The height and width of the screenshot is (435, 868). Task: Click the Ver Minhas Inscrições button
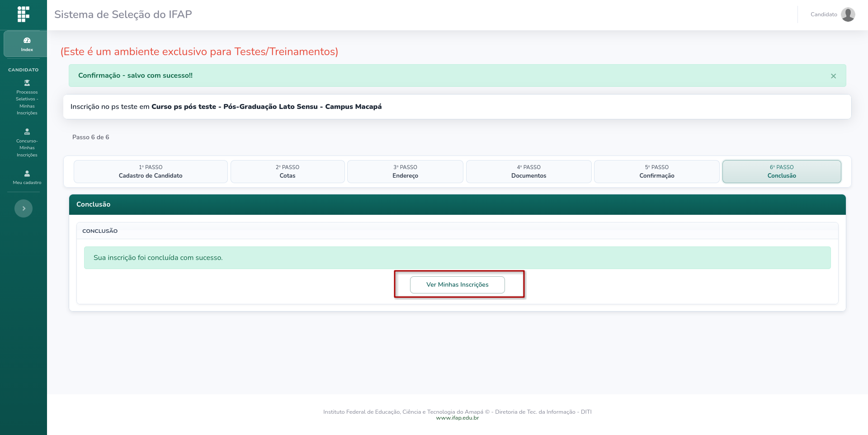coord(458,285)
